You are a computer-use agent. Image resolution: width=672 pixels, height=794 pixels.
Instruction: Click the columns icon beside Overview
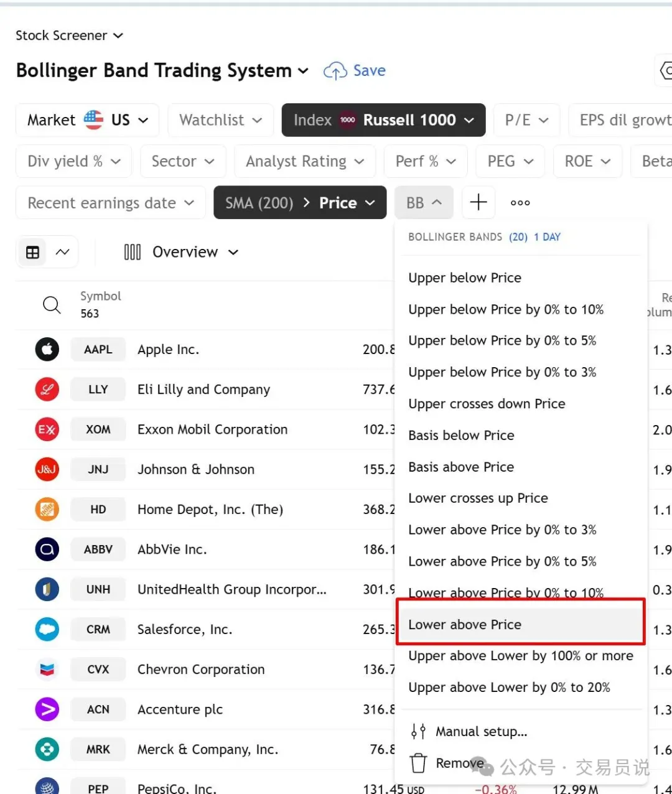click(x=133, y=252)
